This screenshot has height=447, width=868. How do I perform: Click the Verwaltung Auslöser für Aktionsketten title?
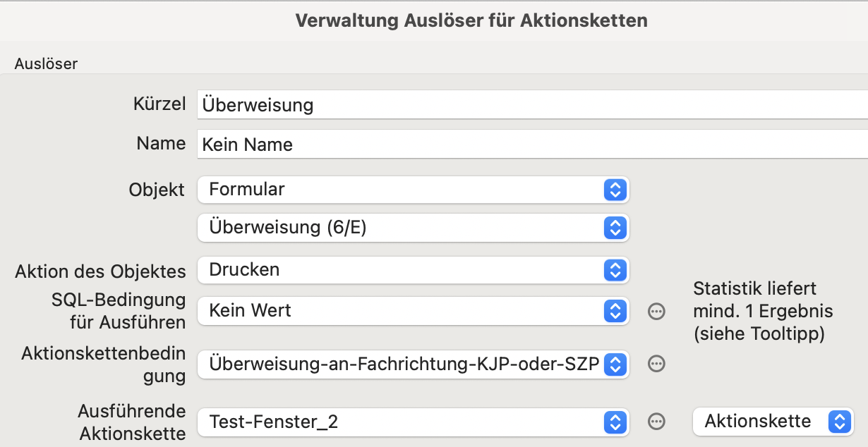[471, 20]
